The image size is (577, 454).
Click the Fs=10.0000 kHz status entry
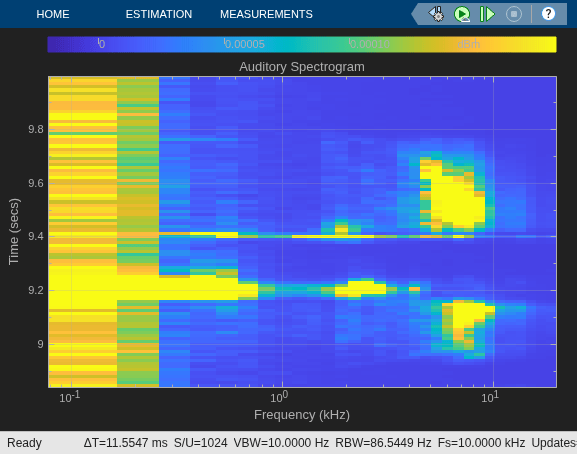[481, 443]
